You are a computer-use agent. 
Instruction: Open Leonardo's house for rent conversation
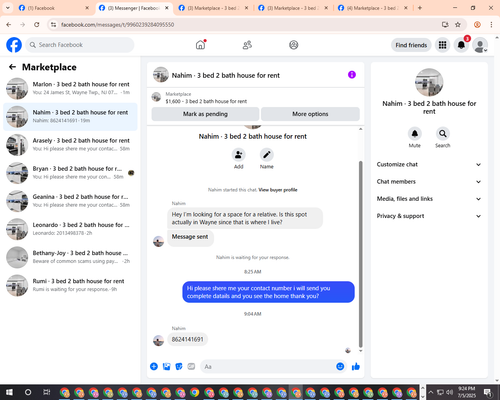point(70,229)
